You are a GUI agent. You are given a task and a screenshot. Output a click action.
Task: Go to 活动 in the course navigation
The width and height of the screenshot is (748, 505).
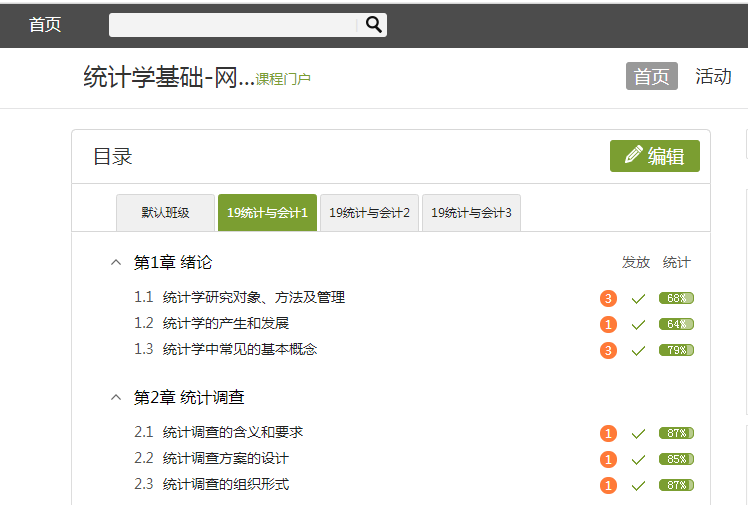tap(713, 77)
